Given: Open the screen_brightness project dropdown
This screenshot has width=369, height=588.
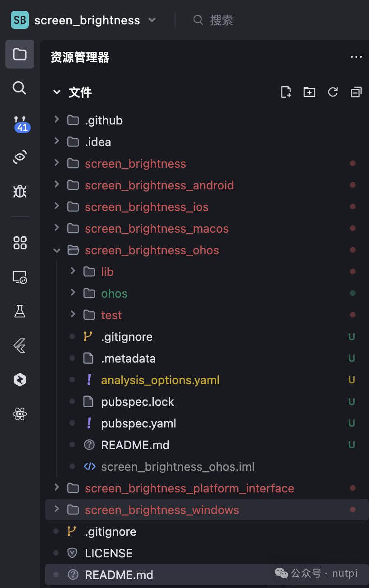Looking at the screenshot, I should (x=152, y=20).
